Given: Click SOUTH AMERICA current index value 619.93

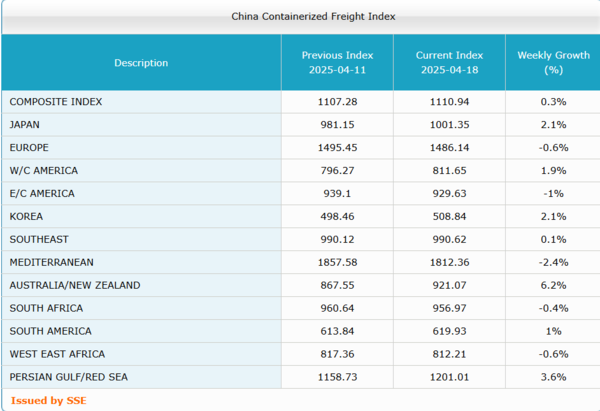Looking at the screenshot, I should pos(449,331).
